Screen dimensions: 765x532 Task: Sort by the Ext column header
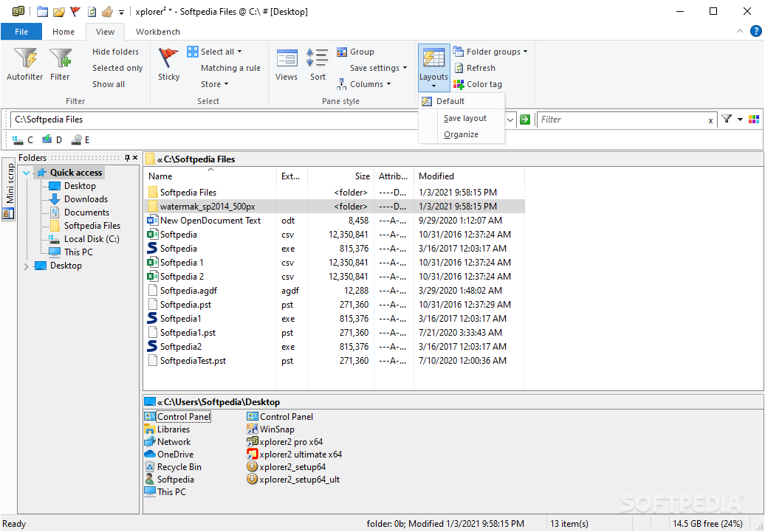(292, 176)
